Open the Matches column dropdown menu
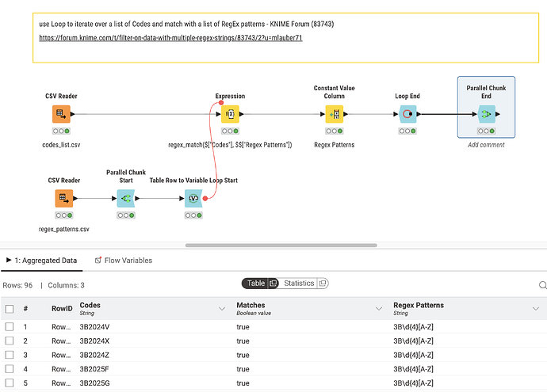 click(x=378, y=309)
